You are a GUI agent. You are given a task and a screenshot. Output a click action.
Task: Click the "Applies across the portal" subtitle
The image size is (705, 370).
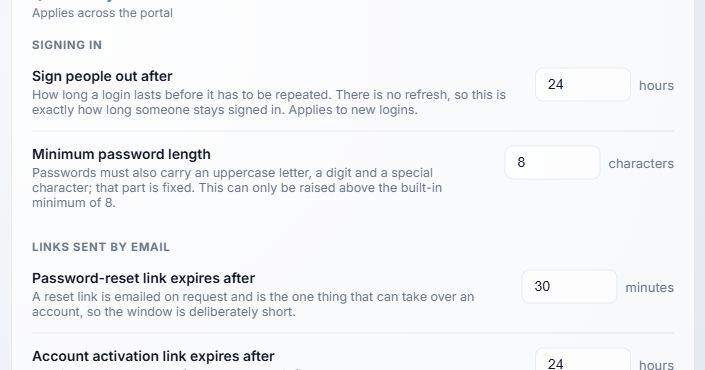pyautogui.click(x=103, y=13)
